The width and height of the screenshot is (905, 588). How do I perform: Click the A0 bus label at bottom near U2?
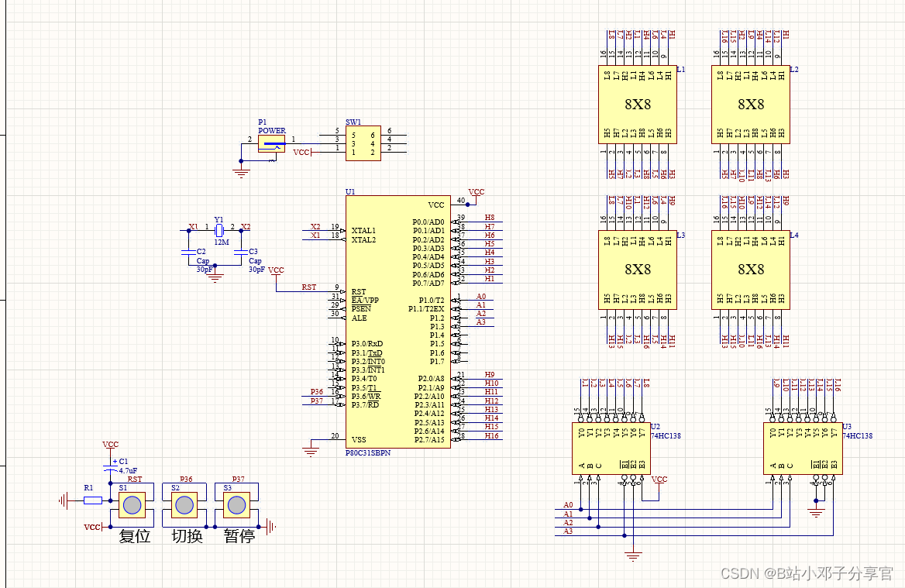pyautogui.click(x=568, y=505)
